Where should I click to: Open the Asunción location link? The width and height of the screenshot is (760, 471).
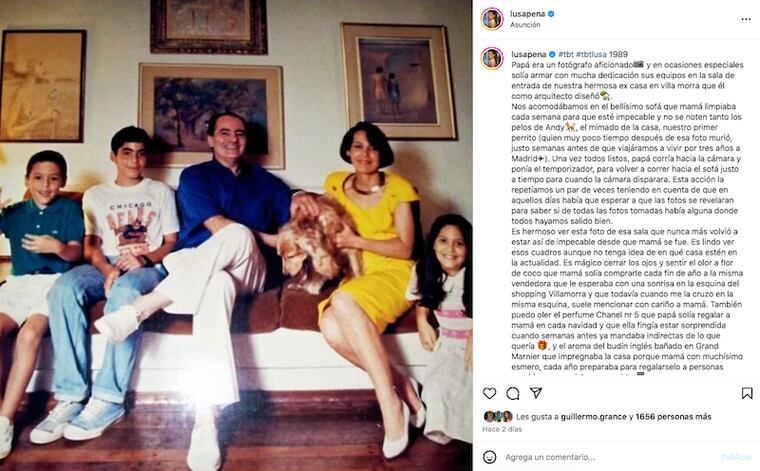click(525, 25)
